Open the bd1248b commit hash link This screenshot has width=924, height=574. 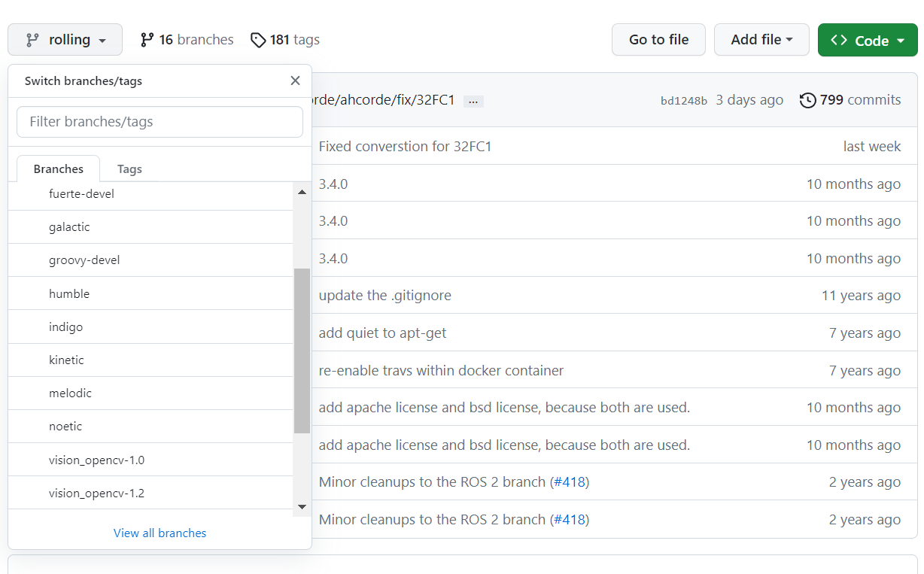pyautogui.click(x=684, y=101)
